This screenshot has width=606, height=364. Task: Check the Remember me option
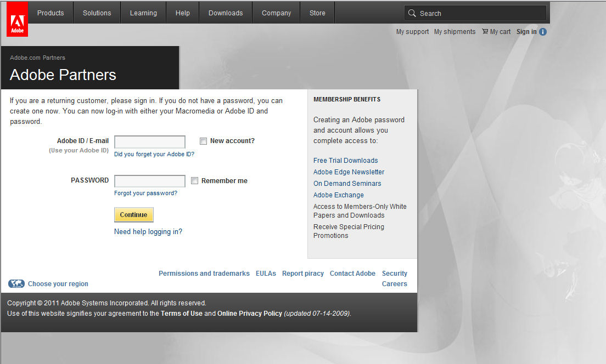click(x=195, y=180)
